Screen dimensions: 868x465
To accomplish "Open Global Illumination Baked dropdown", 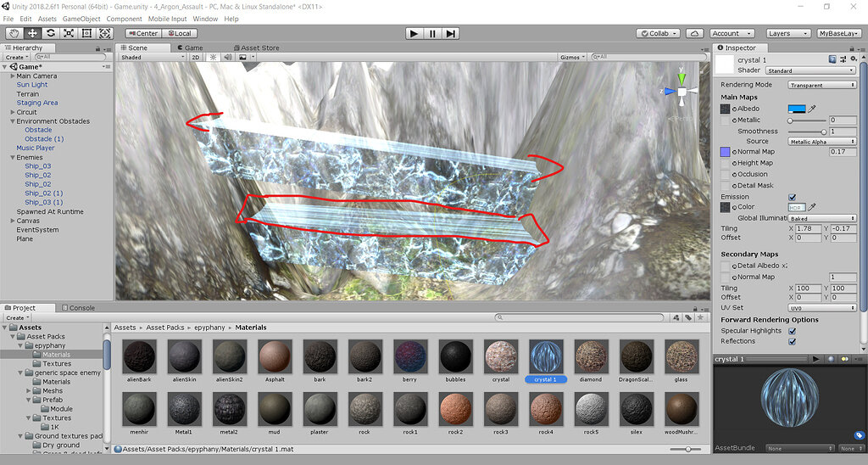I will pyautogui.click(x=822, y=218).
